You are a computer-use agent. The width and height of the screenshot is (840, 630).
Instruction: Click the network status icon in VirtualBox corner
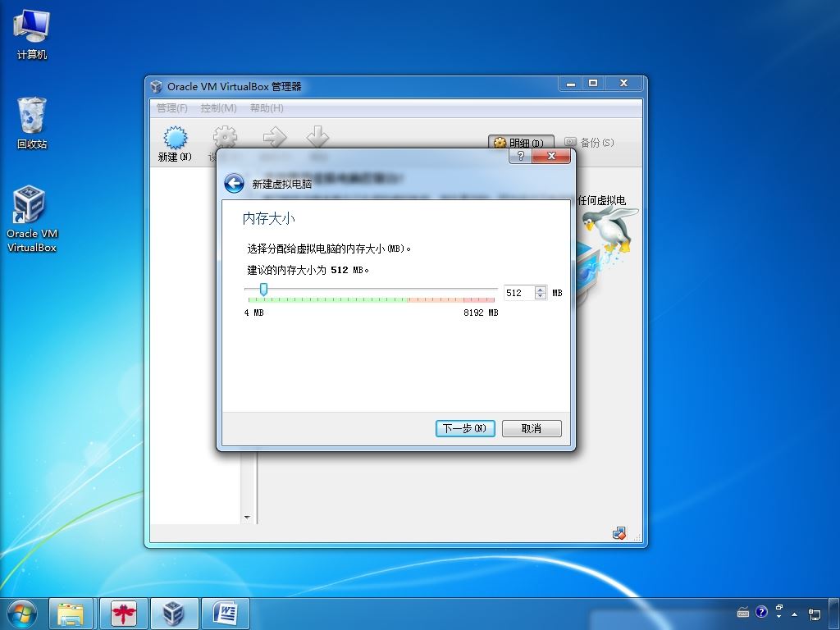pos(619,533)
